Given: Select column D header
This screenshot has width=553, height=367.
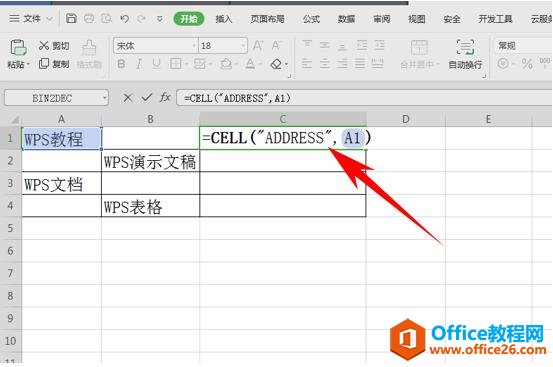Looking at the screenshot, I should pyautogui.click(x=406, y=119).
